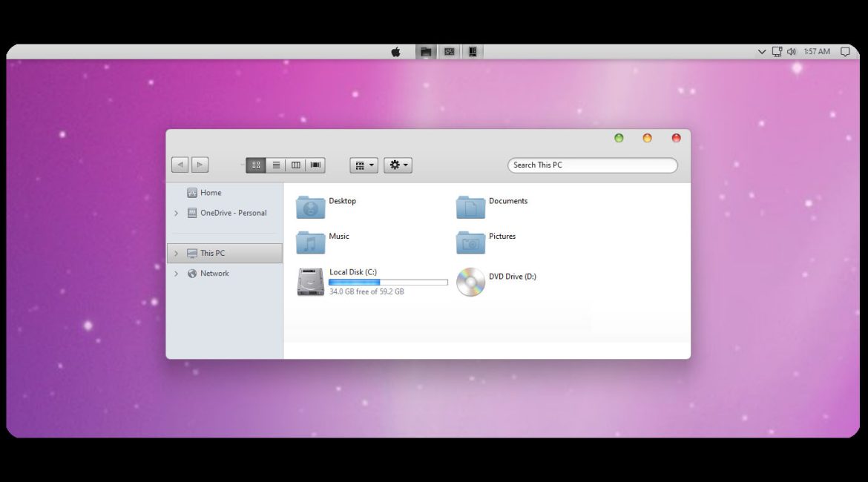868x482 pixels.
Task: Click the Search This PC field
Action: point(592,165)
